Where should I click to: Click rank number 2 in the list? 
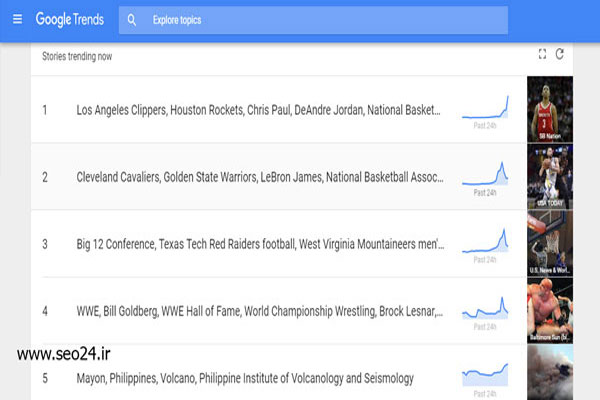pos(45,177)
